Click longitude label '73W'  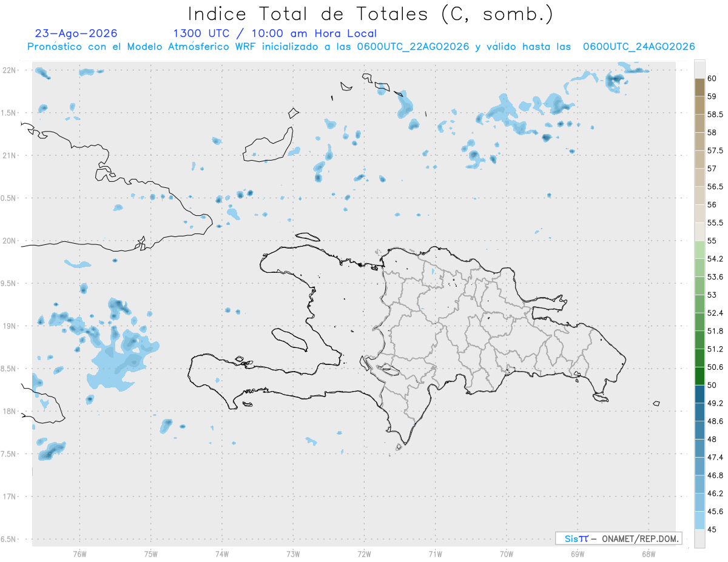[293, 554]
